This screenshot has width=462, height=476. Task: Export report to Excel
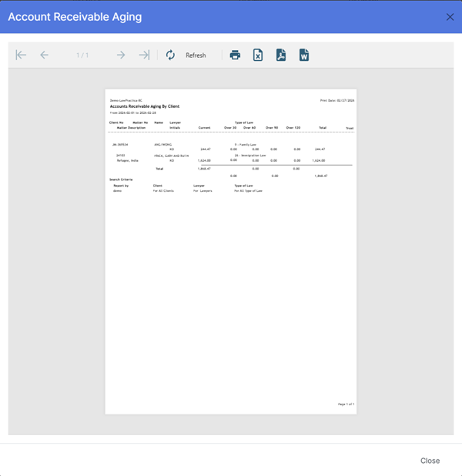pos(258,55)
